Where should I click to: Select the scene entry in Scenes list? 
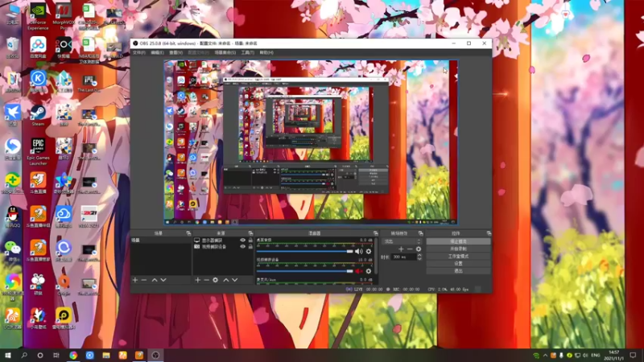click(160, 241)
